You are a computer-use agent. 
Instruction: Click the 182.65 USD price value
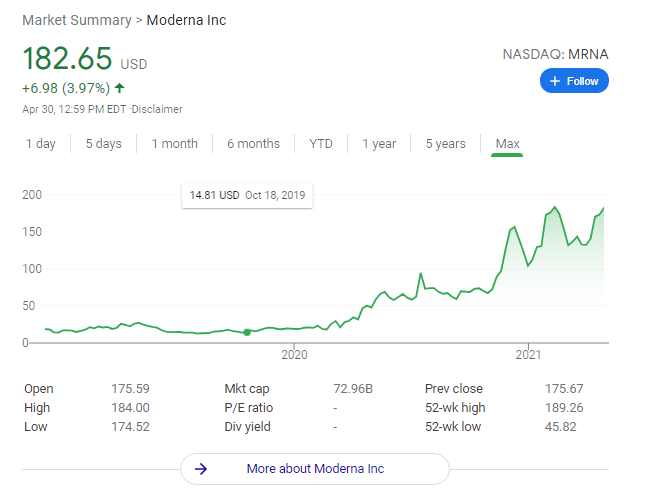68,58
